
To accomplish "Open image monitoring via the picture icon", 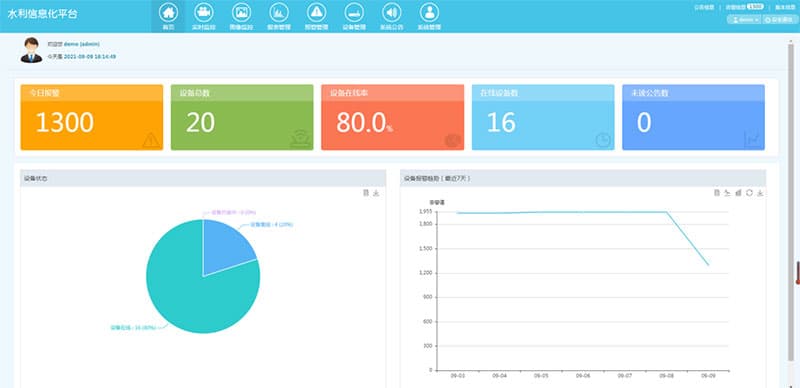I will pyautogui.click(x=241, y=12).
